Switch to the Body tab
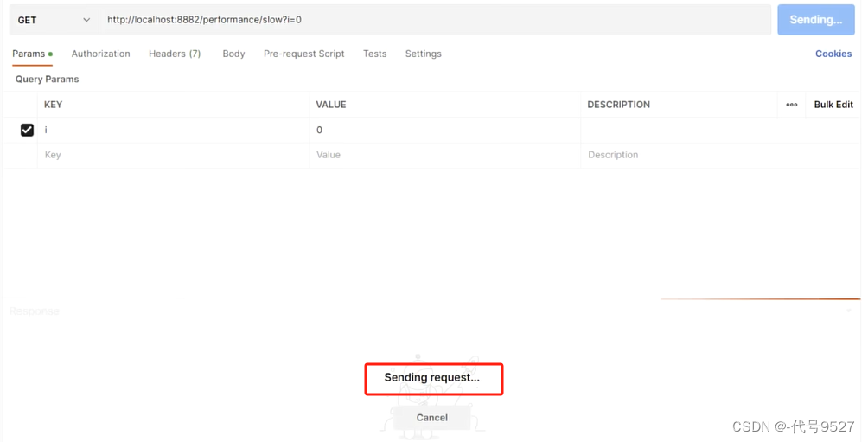The width and height of the screenshot is (868, 442). coord(233,54)
